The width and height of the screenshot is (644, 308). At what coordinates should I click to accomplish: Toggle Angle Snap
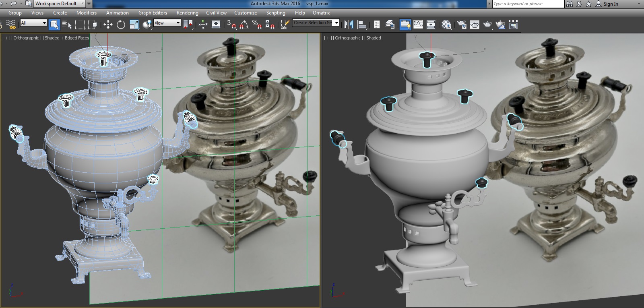coord(244,25)
